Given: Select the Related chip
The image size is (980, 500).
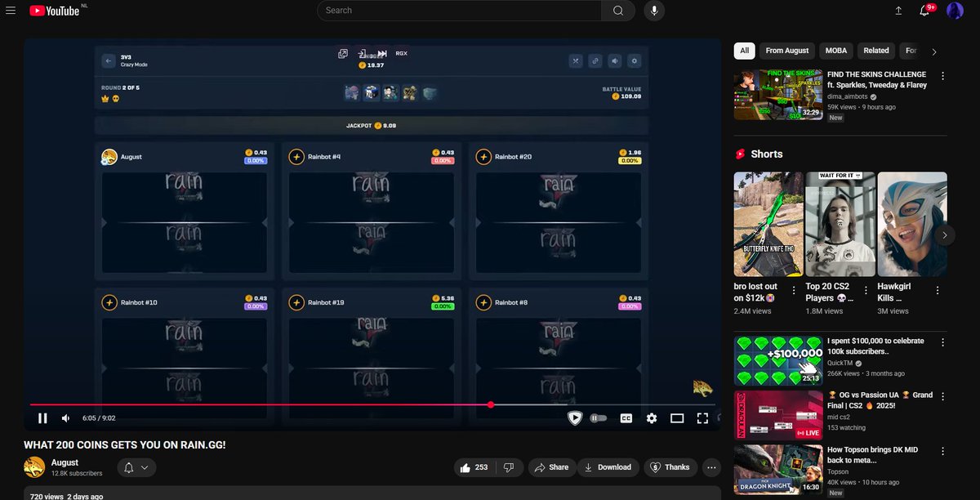Looking at the screenshot, I should pyautogui.click(x=876, y=51).
